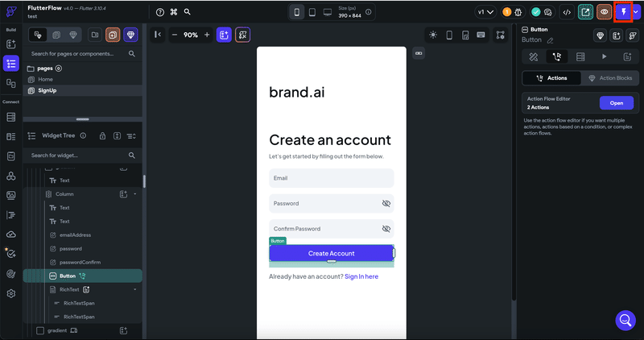Select the Actions sub-tab
This screenshot has height=340, width=644.
(551, 78)
